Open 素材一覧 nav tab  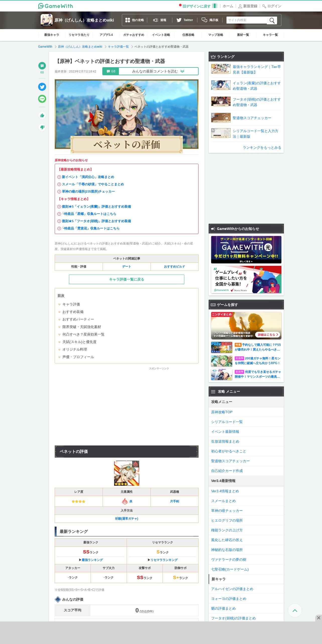pyautogui.click(x=243, y=35)
